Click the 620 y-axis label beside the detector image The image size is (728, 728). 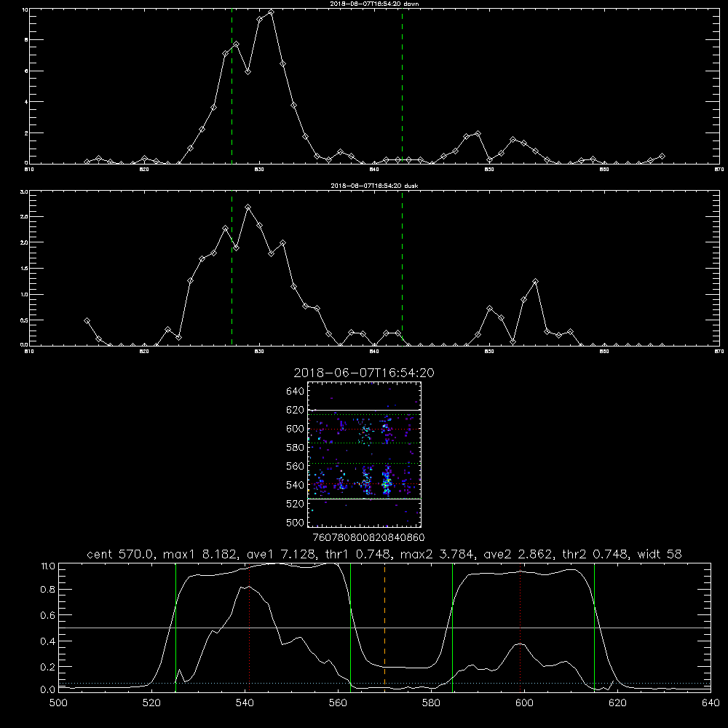[296, 410]
